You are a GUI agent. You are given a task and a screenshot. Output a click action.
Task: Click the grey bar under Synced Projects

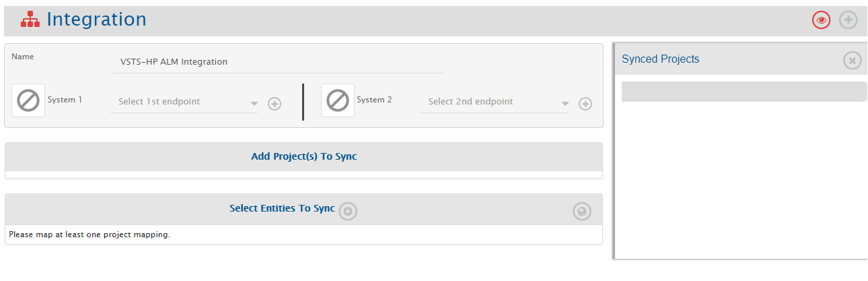744,92
